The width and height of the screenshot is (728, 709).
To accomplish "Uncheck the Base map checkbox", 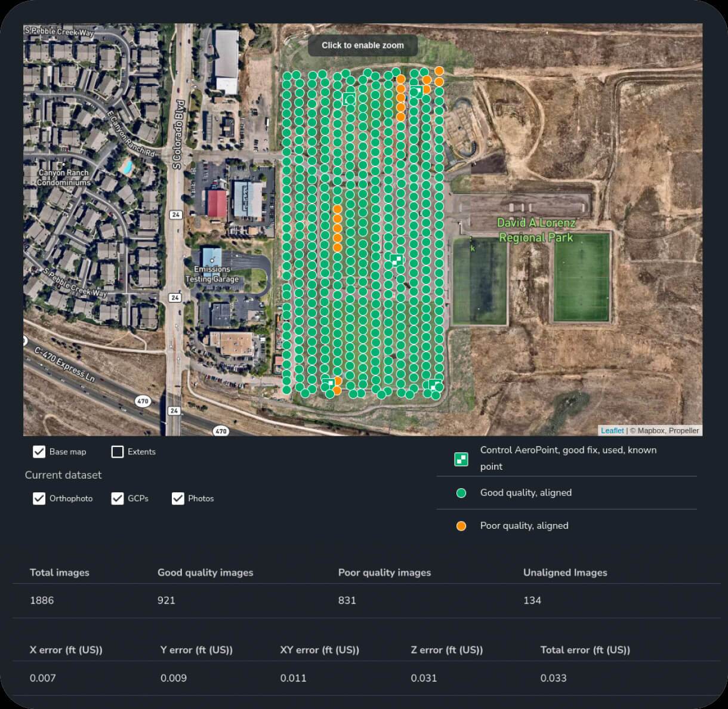I will (x=39, y=452).
